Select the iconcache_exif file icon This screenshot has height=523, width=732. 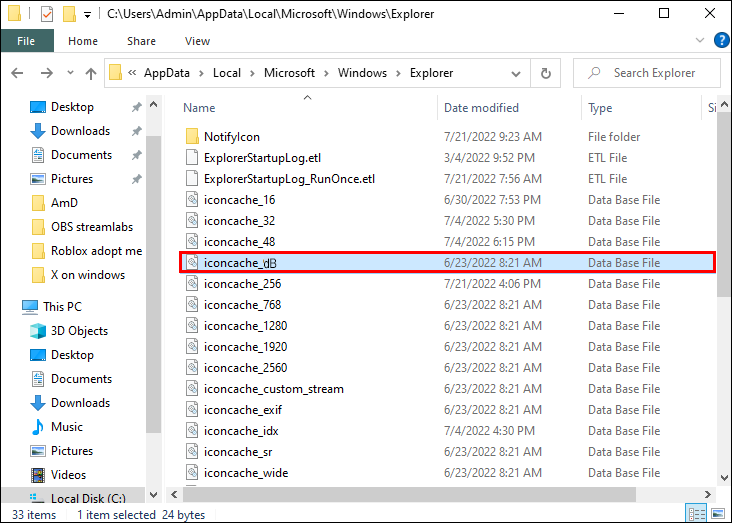192,410
